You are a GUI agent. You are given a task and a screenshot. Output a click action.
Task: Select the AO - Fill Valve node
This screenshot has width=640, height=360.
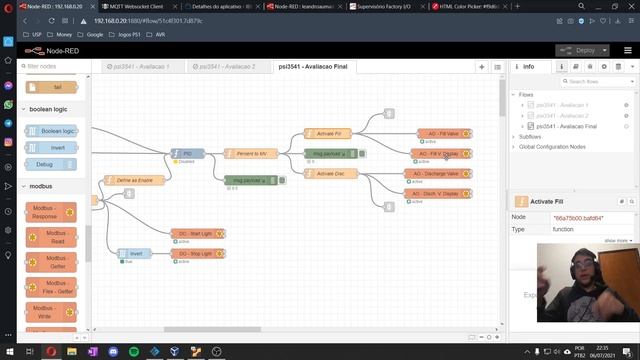coord(444,133)
